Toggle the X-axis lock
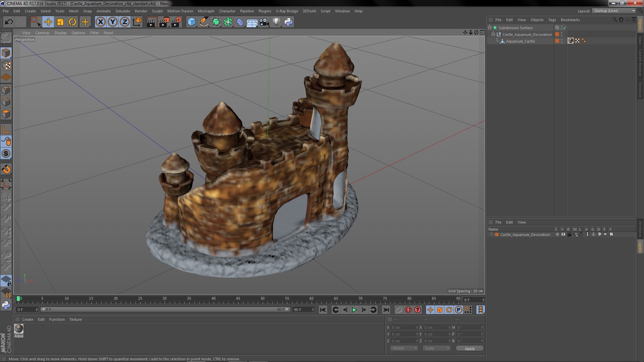The image size is (644, 362). click(100, 22)
